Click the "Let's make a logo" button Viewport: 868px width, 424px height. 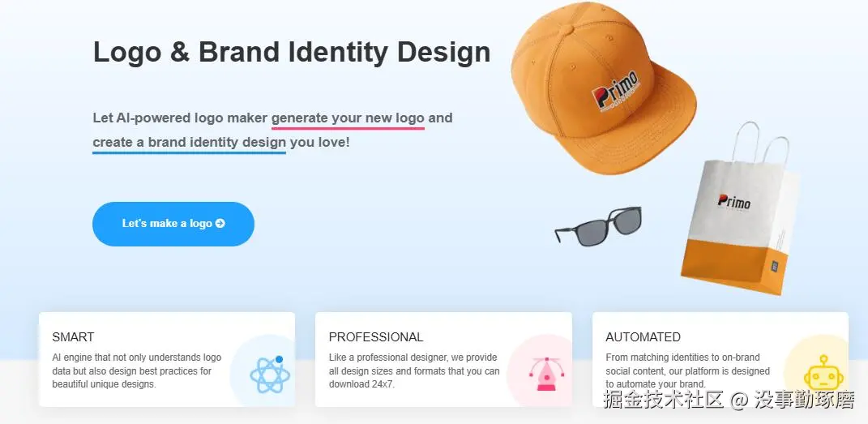173,224
